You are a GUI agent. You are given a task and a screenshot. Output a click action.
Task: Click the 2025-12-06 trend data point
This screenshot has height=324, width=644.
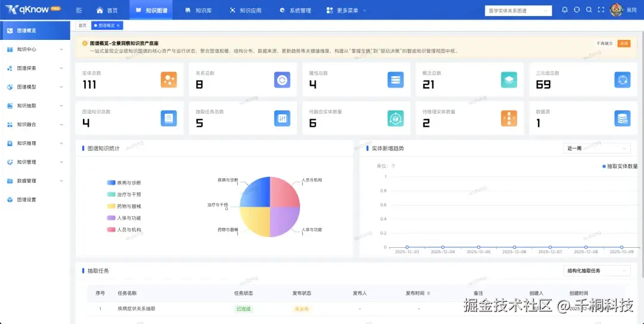pos(514,247)
